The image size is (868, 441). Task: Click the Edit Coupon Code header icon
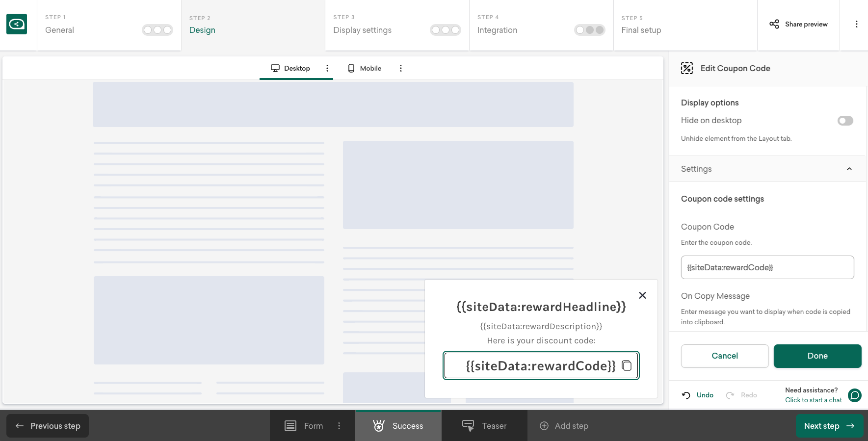tap(687, 68)
